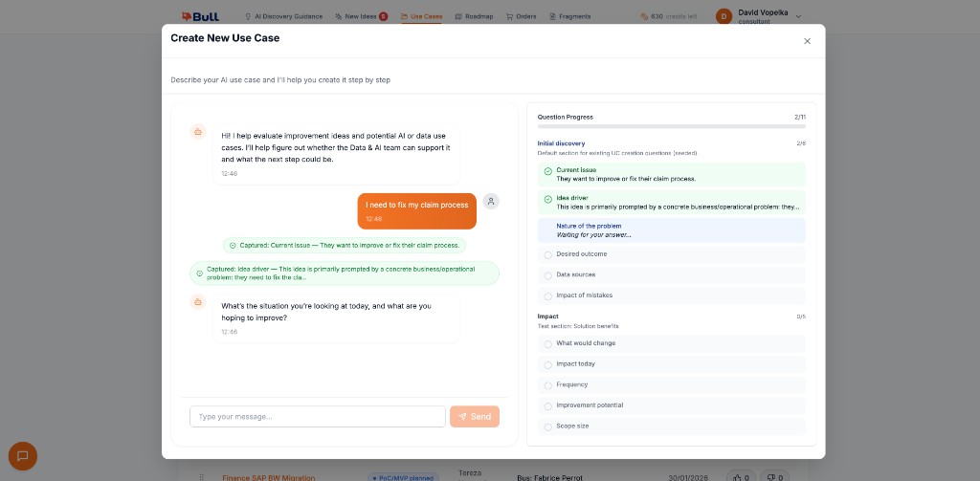The height and width of the screenshot is (481, 980).
Task: Open AI Discovery Guidance tab
Action: click(283, 17)
